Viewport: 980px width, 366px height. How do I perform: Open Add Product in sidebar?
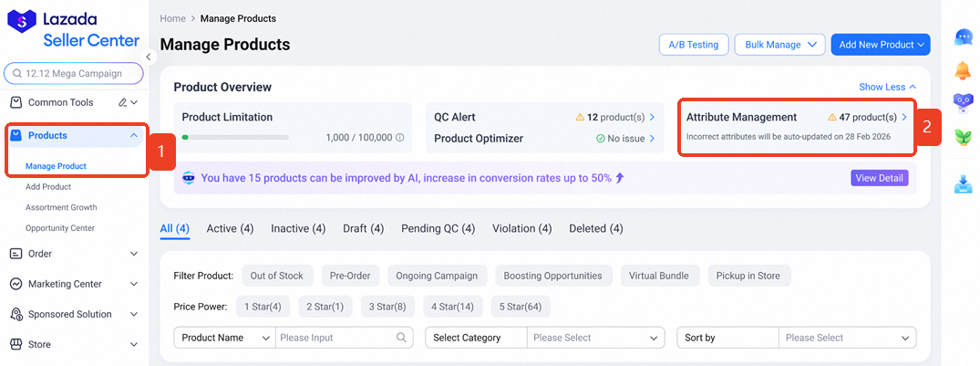point(48,187)
